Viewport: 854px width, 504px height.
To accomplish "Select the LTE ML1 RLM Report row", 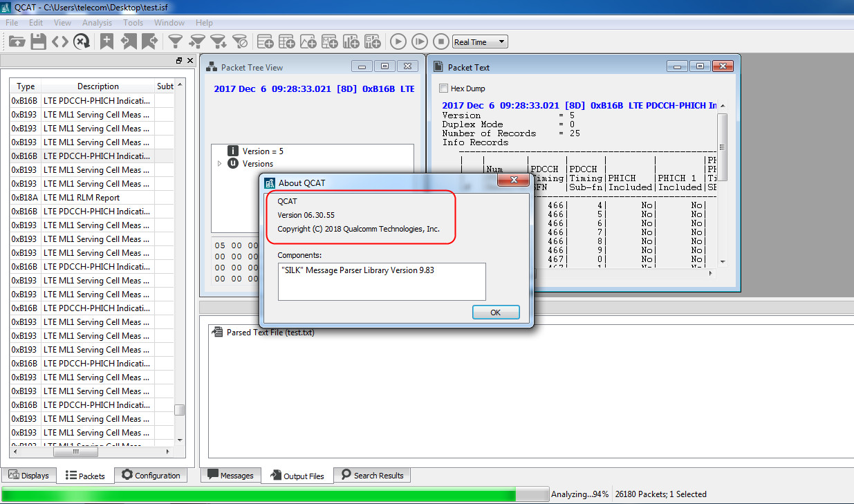I will click(x=92, y=197).
